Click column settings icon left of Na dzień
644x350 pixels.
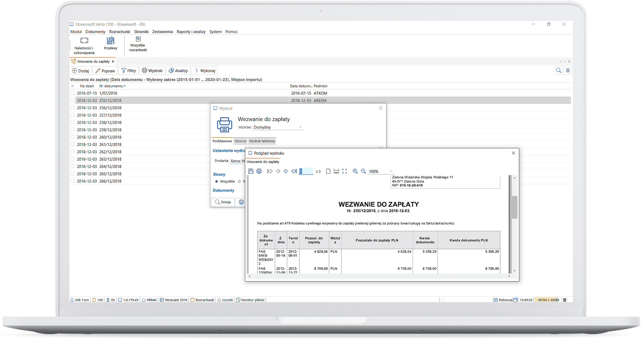click(x=73, y=86)
